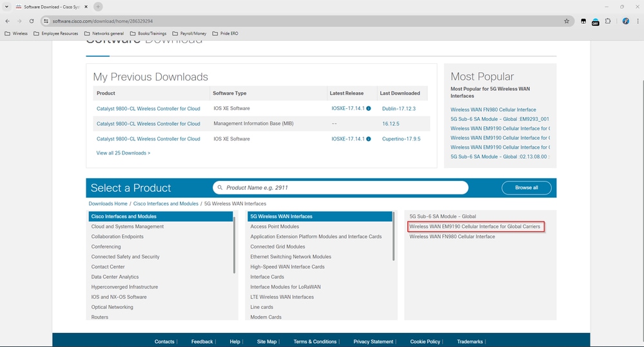This screenshot has width=644, height=347.
Task: Click the extension icon showing an OFF badge
Action: click(596, 22)
